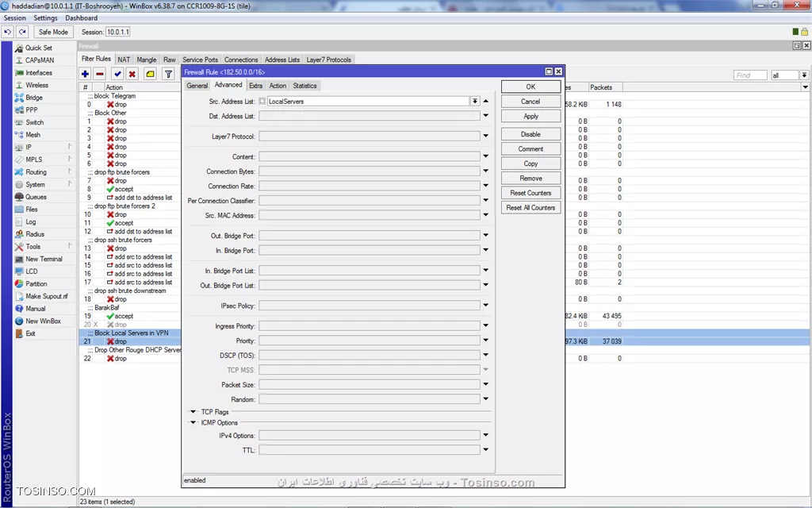Image resolution: width=812 pixels, height=508 pixels.
Task: Expand Connection Bytes field arrow
Action: click(x=486, y=171)
